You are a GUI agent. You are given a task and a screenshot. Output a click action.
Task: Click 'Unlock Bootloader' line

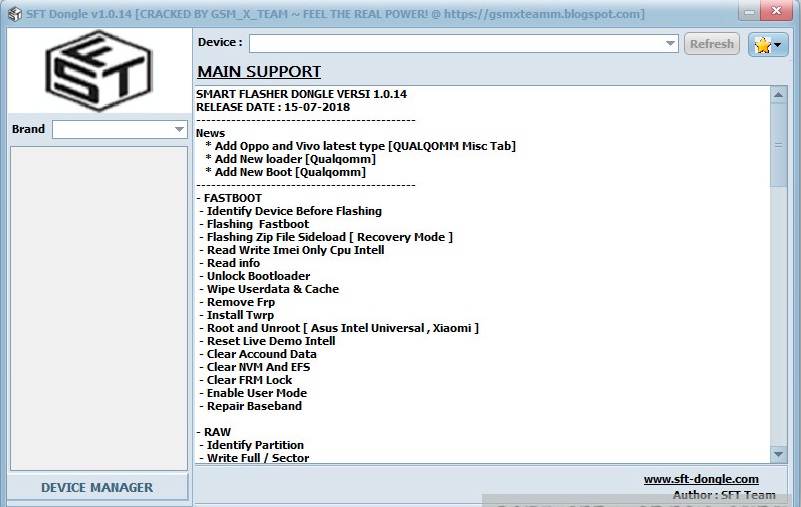(254, 276)
